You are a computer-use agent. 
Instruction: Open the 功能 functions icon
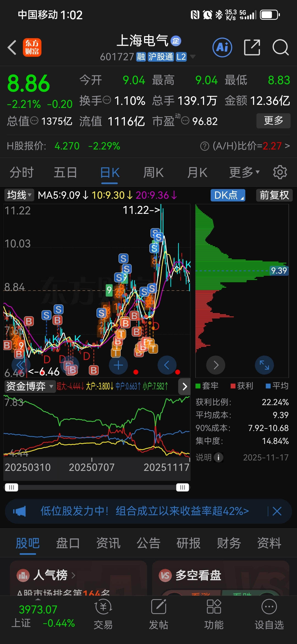click(x=214, y=607)
